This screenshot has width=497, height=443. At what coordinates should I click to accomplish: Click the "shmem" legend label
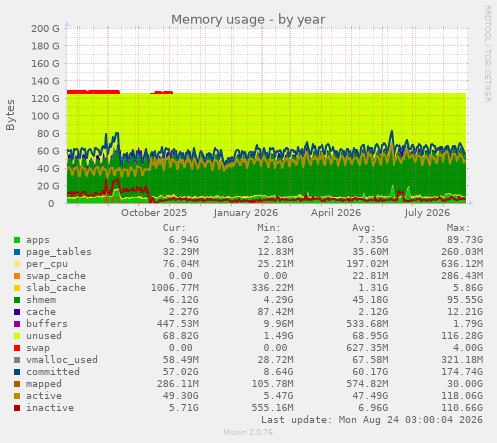pos(41,300)
